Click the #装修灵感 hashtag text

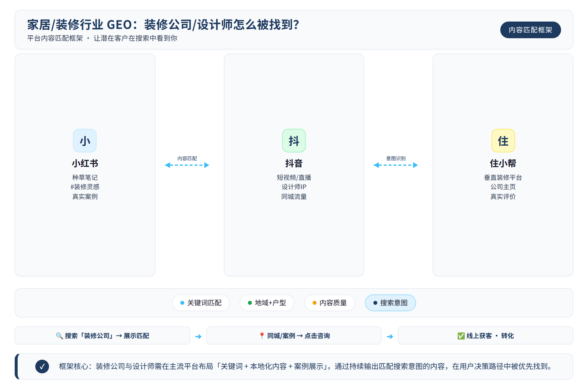tap(85, 187)
